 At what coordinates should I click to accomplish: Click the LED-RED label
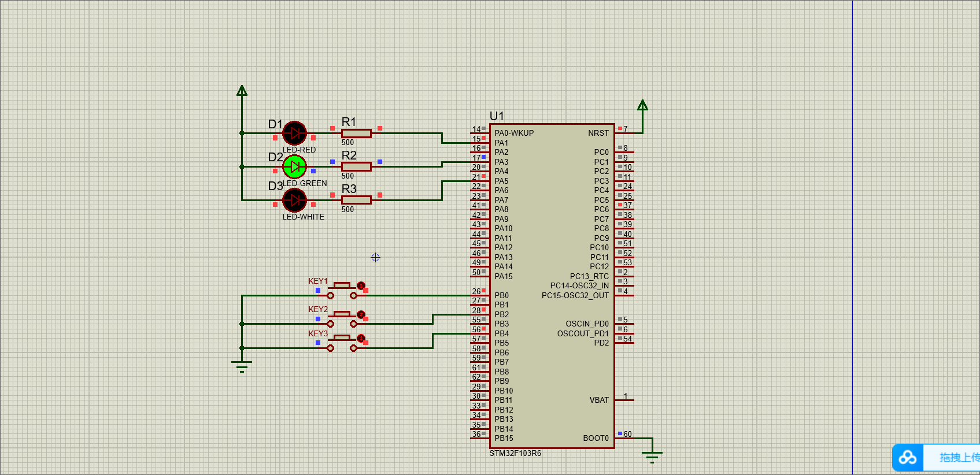point(299,150)
